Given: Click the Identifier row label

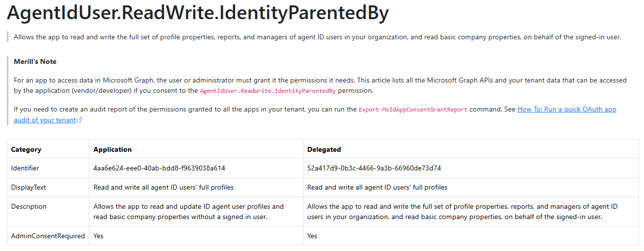Looking at the screenshot, I should tap(25, 168).
